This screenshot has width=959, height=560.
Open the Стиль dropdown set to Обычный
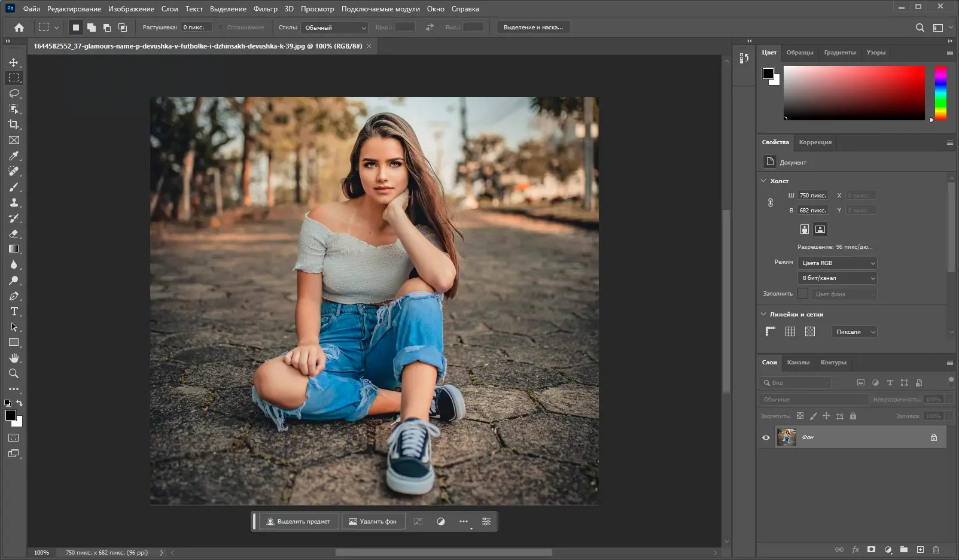pos(335,28)
